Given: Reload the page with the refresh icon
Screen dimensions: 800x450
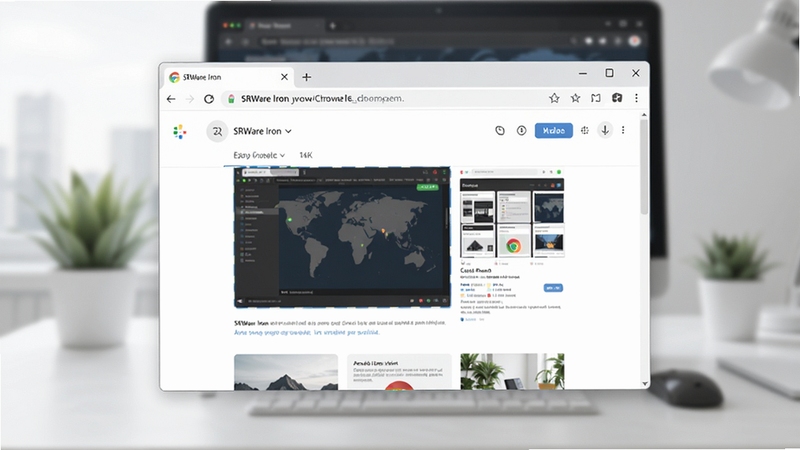Looking at the screenshot, I should point(209,99).
